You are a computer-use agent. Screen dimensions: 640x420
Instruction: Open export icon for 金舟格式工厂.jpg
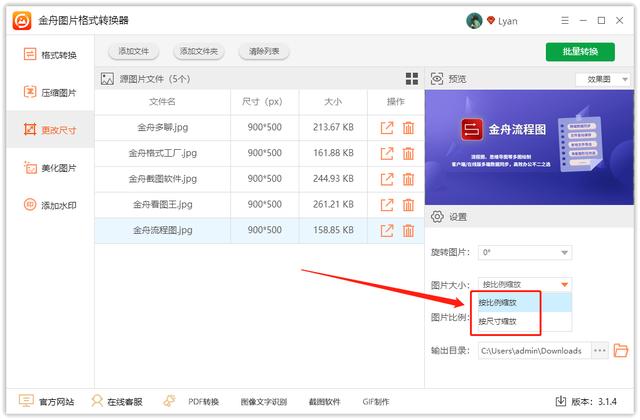pyautogui.click(x=387, y=153)
